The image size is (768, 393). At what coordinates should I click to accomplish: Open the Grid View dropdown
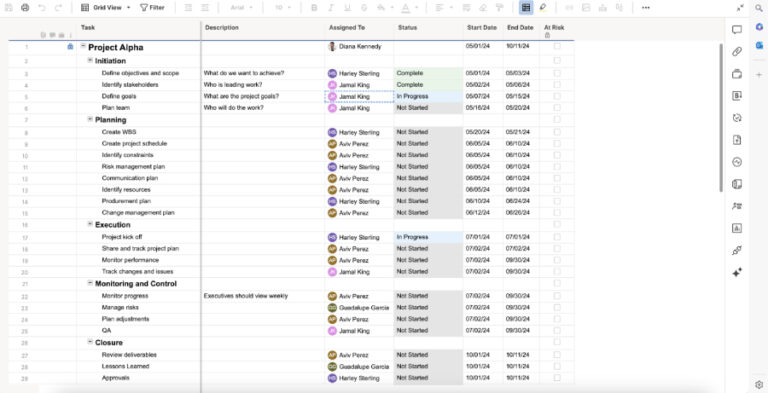coord(106,8)
